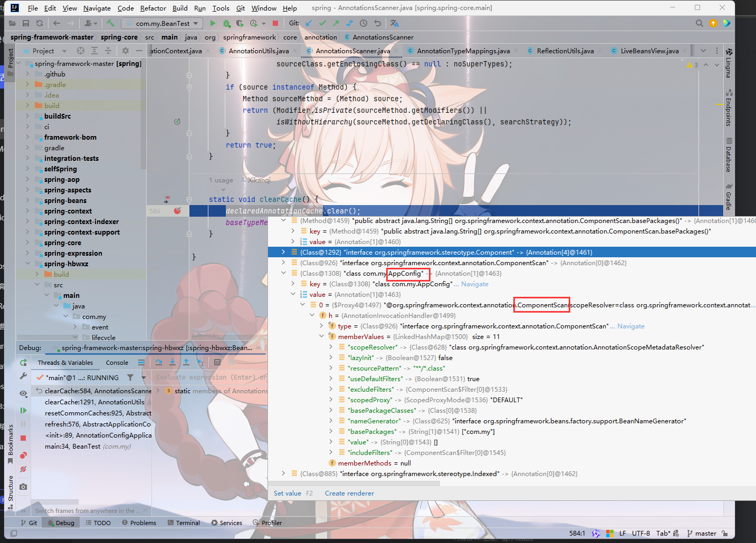
Task: Run the com.my.BeanTest configuration
Action: click(x=213, y=23)
